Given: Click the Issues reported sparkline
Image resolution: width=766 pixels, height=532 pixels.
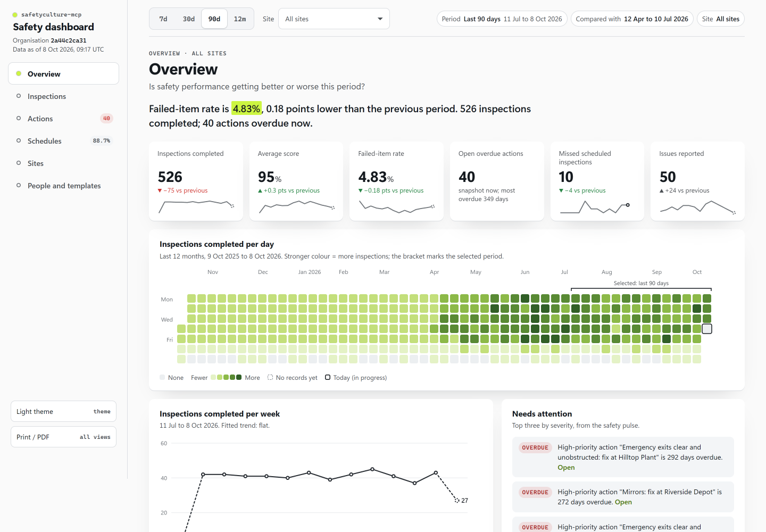Looking at the screenshot, I should pos(697,207).
